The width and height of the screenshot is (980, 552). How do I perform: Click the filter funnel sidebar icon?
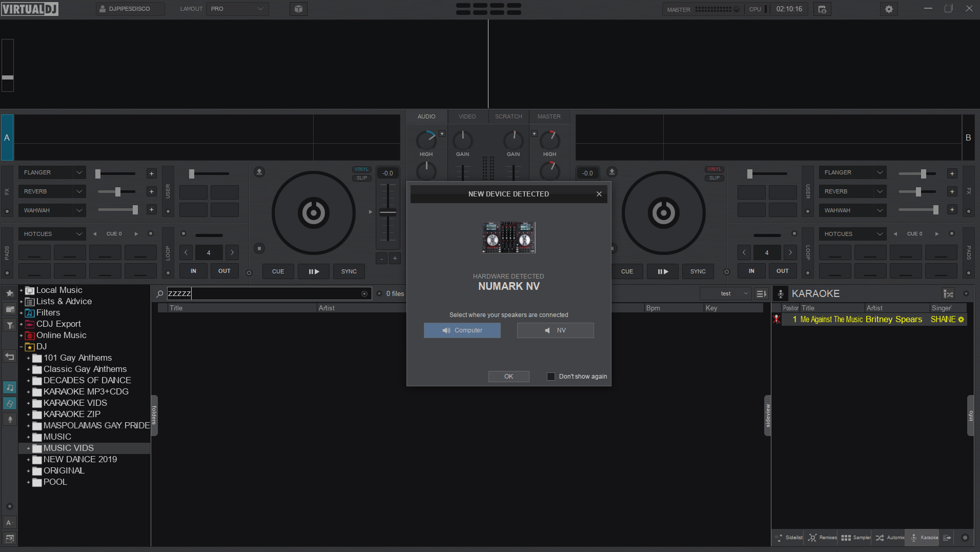pyautogui.click(x=10, y=325)
